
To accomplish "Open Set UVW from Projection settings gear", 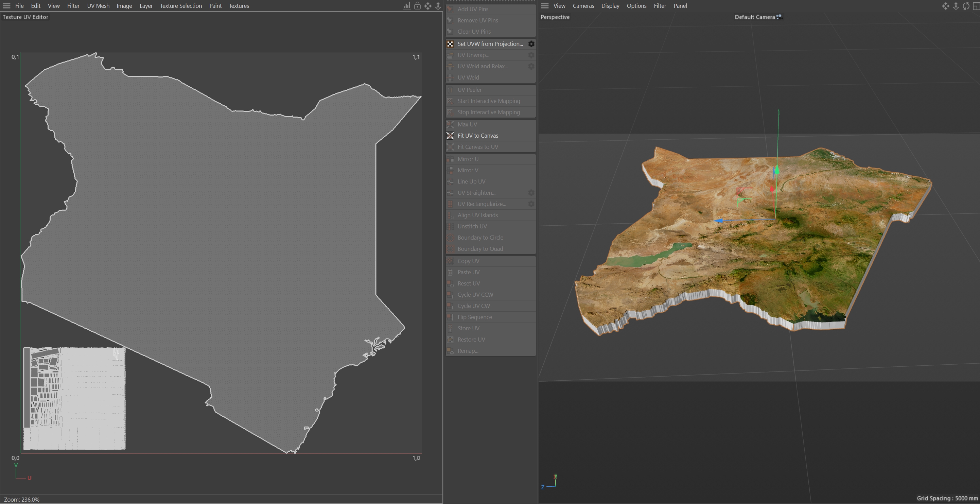I will (531, 44).
